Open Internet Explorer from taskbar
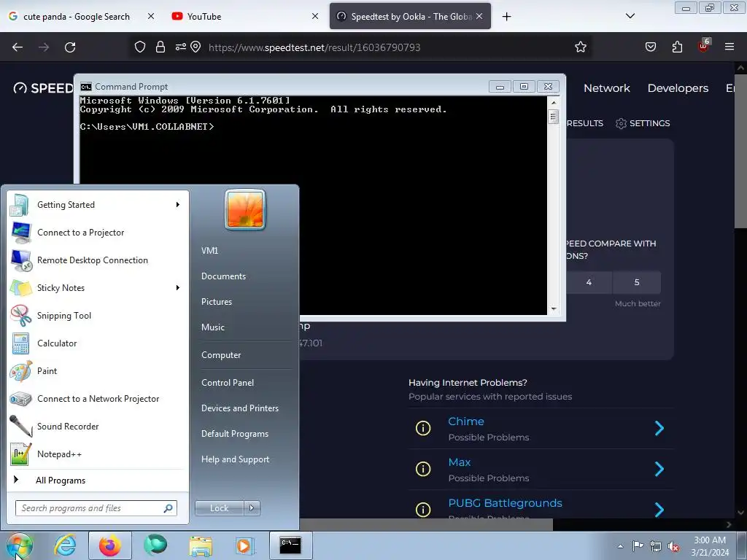Viewport: 747px width, 560px height. pyautogui.click(x=65, y=545)
